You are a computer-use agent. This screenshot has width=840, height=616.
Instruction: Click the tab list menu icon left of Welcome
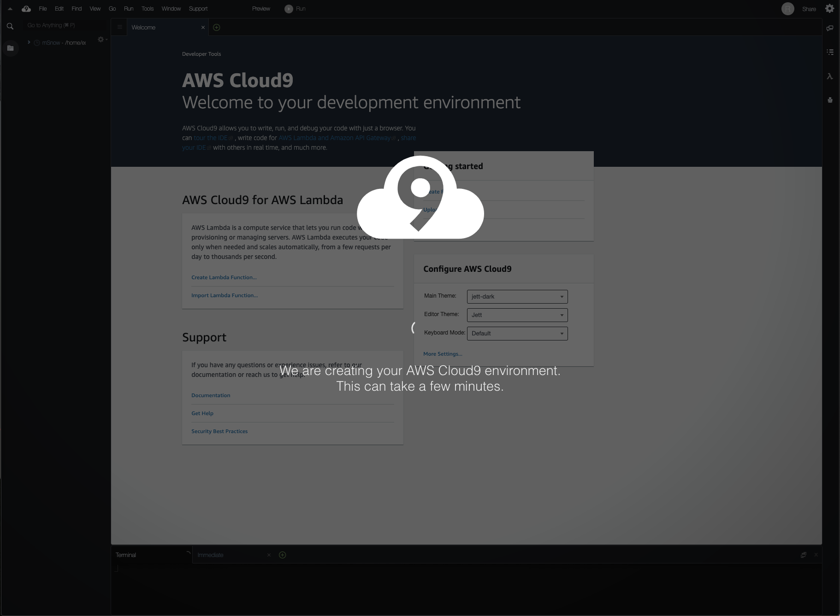(119, 27)
